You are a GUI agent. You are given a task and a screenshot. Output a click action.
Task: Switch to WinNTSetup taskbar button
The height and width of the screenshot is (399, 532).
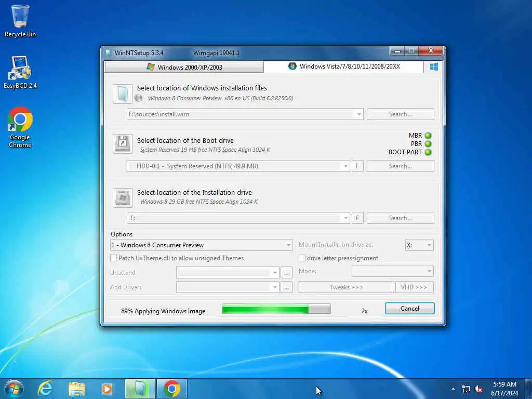[140, 389]
